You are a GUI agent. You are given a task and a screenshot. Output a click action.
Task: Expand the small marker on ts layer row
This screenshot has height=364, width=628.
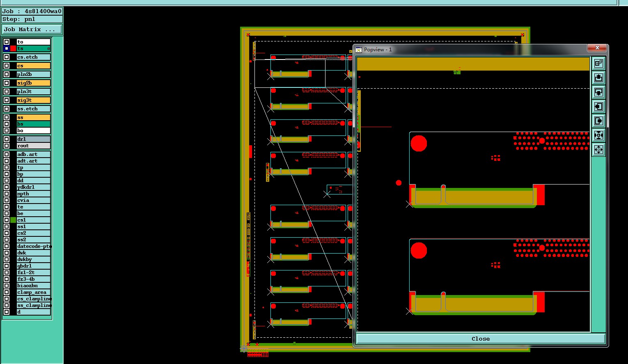(48, 49)
